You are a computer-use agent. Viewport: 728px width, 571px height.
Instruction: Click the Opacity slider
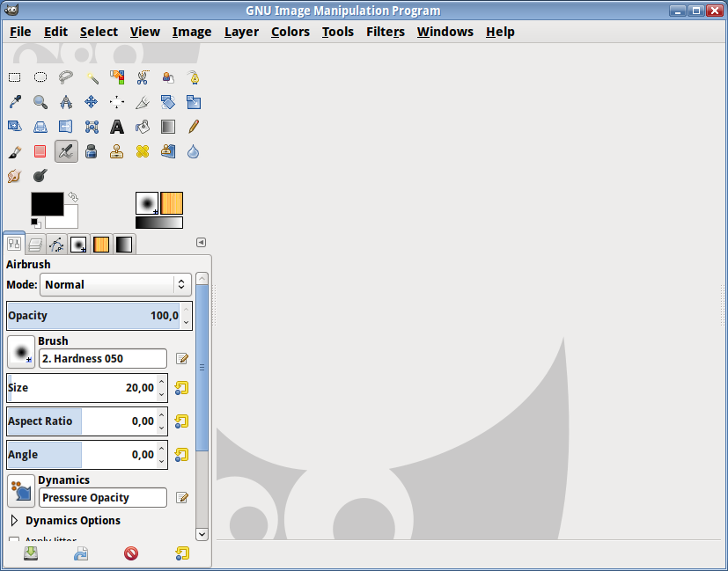click(x=92, y=315)
